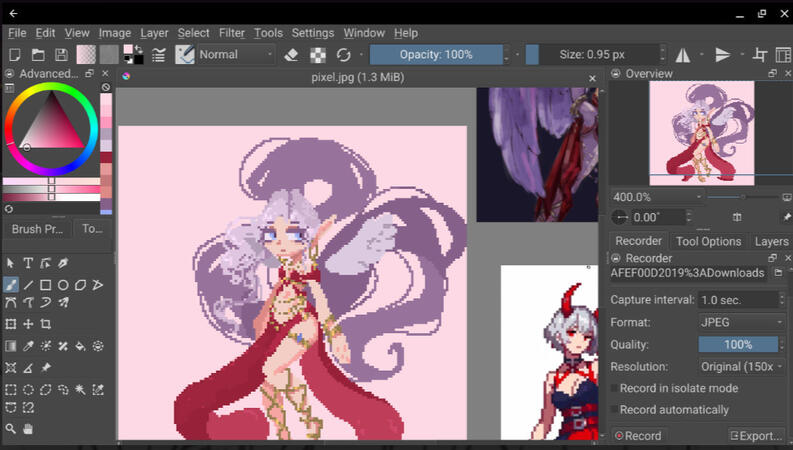Enable Record in isolate mode
Screen dimensions: 793x450
tap(614, 388)
